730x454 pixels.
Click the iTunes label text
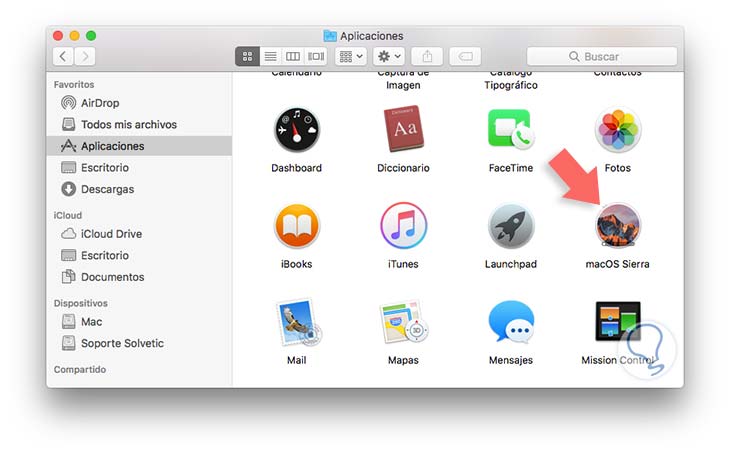403,264
